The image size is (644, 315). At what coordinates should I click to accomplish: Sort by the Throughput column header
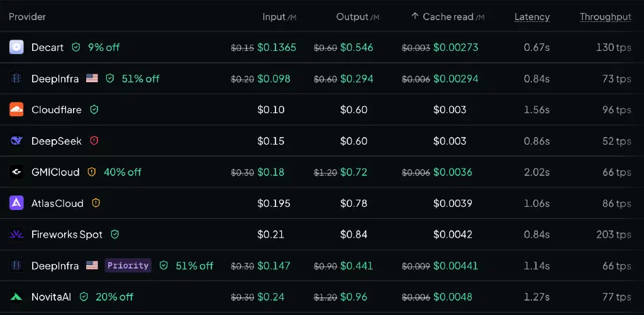coord(606,17)
